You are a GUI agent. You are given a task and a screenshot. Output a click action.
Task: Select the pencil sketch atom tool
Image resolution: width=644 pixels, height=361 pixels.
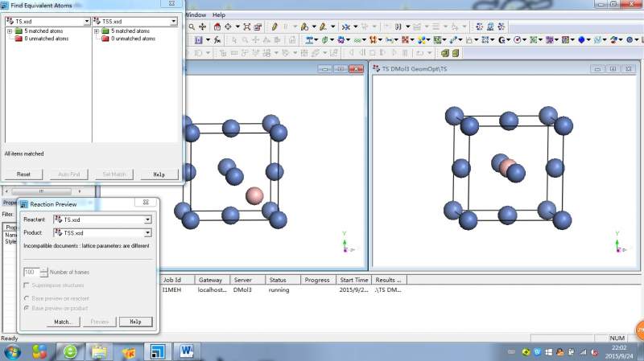pos(275,26)
